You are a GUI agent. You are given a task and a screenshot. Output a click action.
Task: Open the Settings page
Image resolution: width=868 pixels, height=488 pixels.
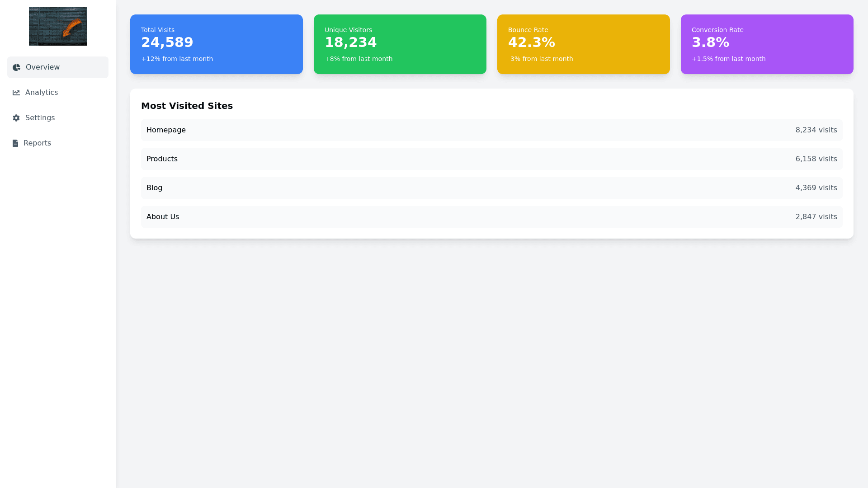pyautogui.click(x=40, y=118)
